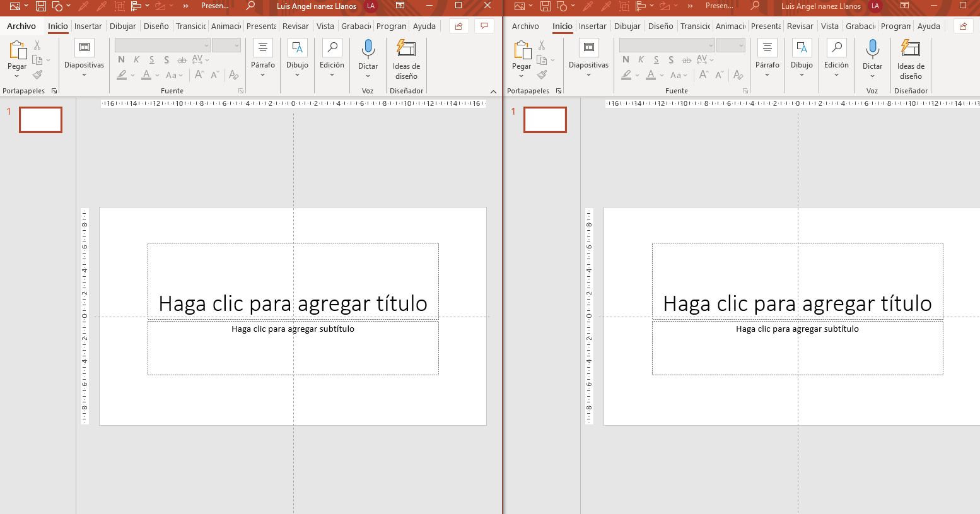Toggle Text Shadow (S) in right window
Screen dimensions: 980x514
coord(671,60)
